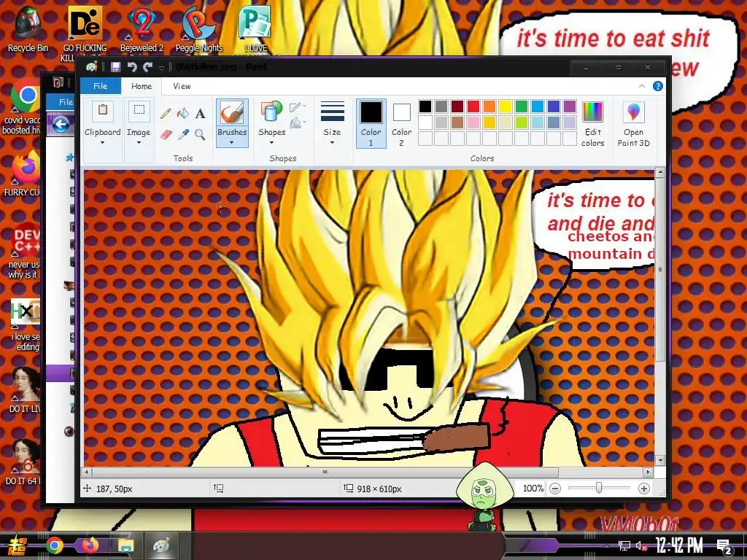Screen dimensions: 747x560
Task: Click the horizontal scroll right arrow
Action: [648, 472]
